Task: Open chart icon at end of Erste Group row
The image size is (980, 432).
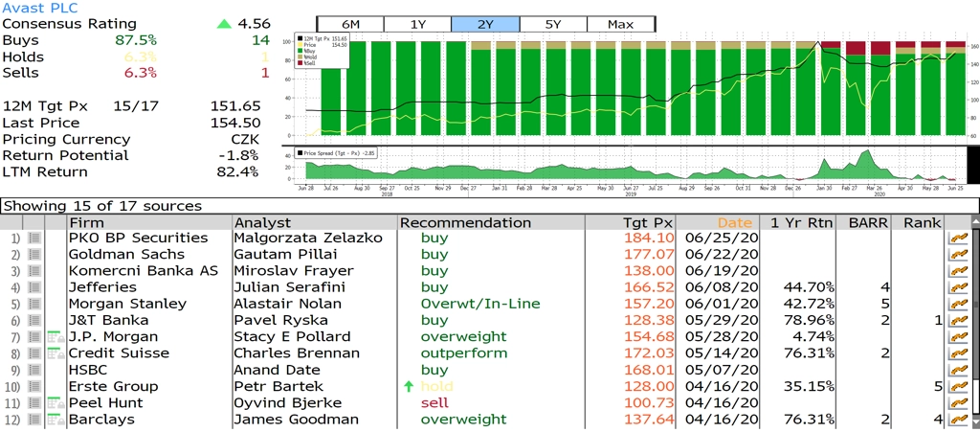Action: 956,386
